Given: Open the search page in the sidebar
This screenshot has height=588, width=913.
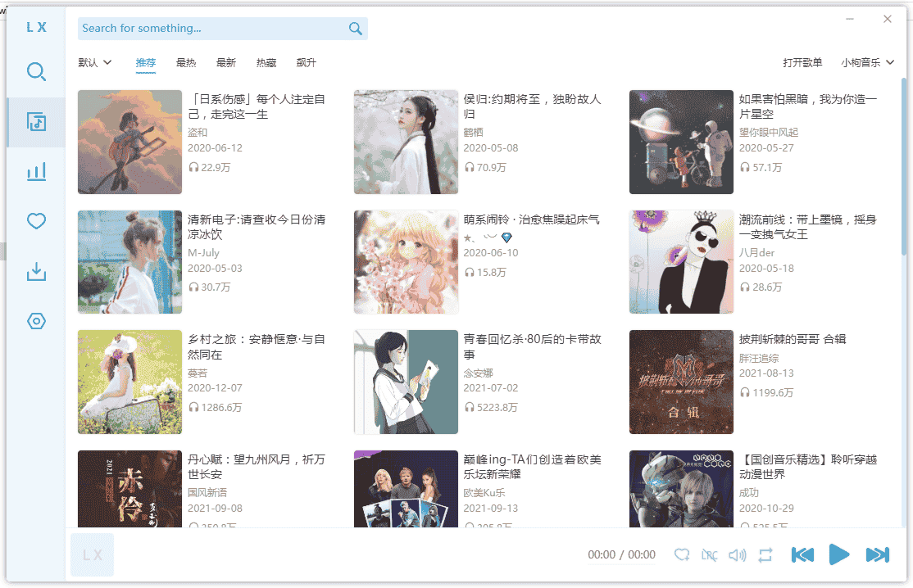Looking at the screenshot, I should click(36, 71).
